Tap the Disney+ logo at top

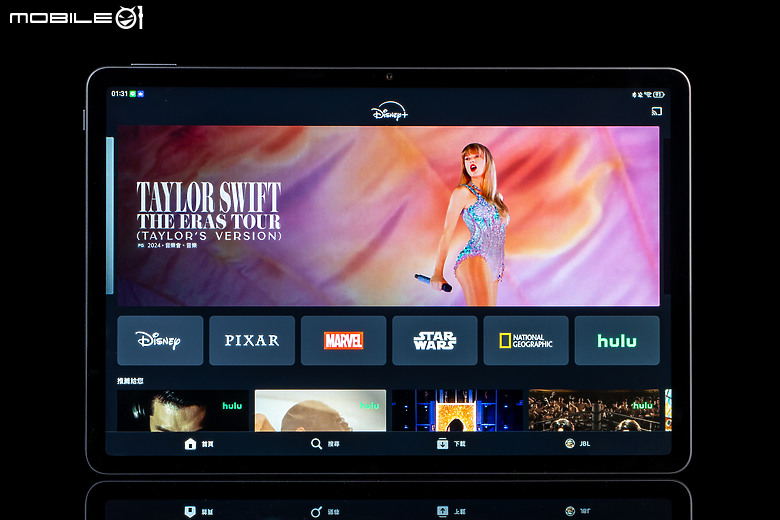point(389,111)
